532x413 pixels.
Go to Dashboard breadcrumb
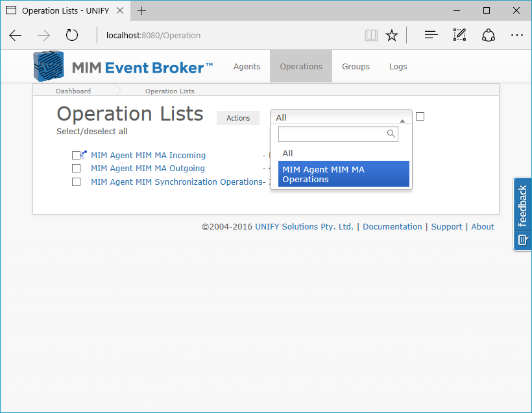73,91
